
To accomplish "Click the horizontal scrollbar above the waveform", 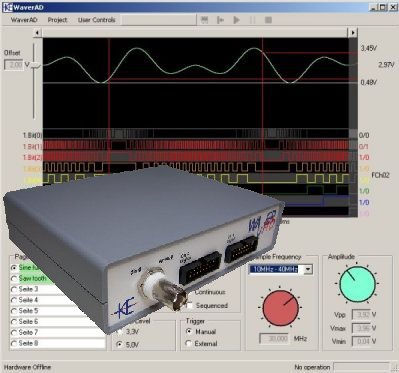I will (x=195, y=33).
